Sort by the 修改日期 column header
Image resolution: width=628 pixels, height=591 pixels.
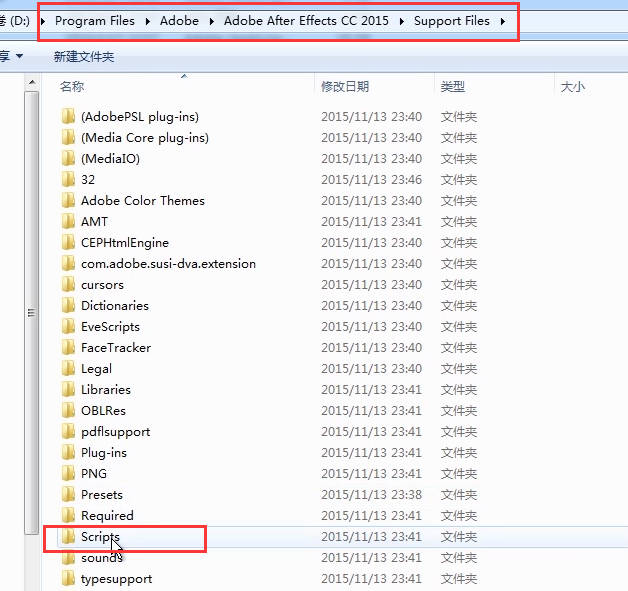coord(345,86)
